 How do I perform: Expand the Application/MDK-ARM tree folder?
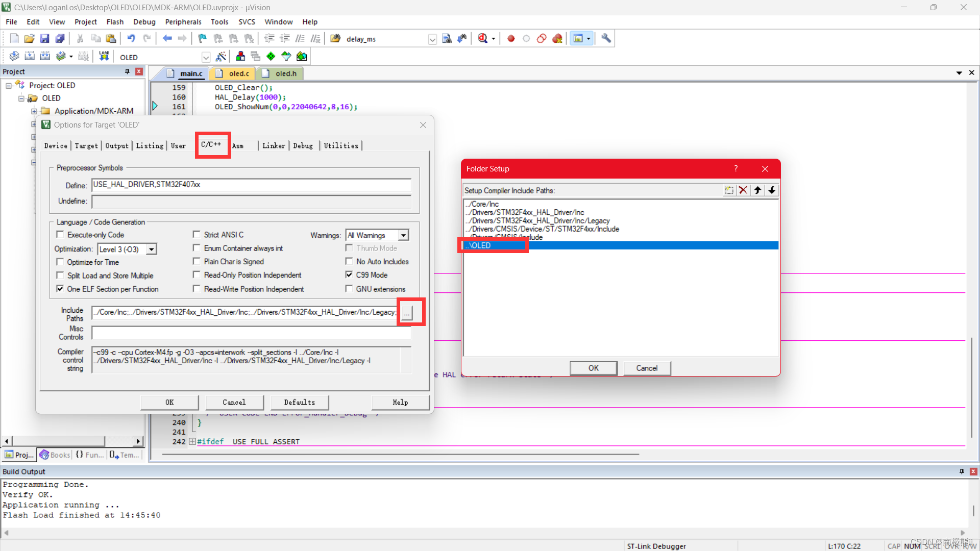(34, 111)
